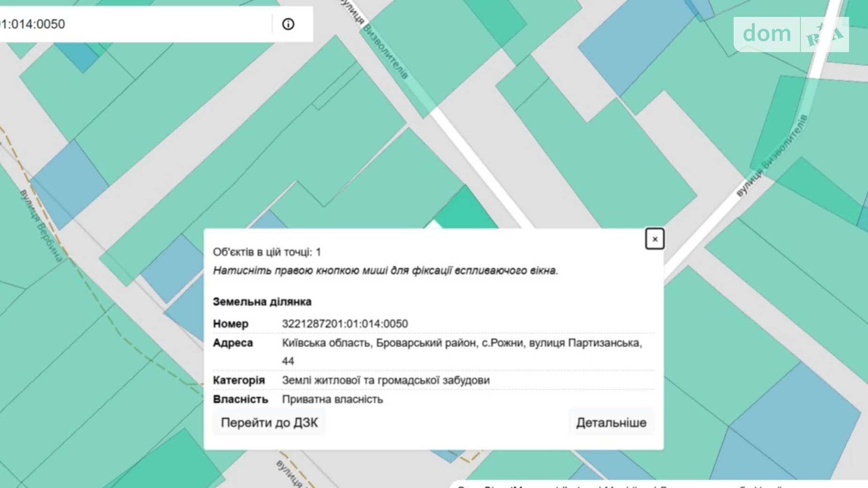The width and height of the screenshot is (868, 488).
Task: Close the parcel info popup
Action: coord(655,239)
